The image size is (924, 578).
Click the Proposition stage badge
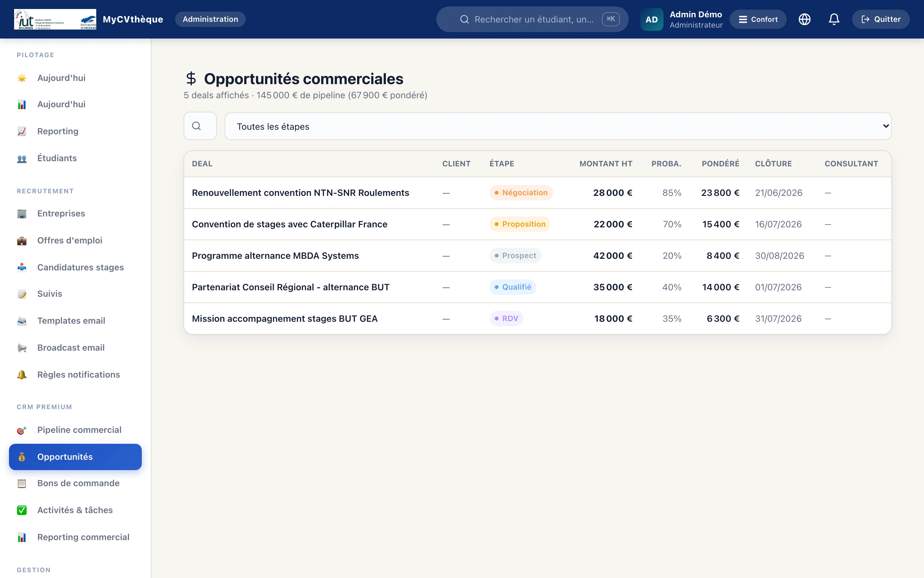point(520,224)
